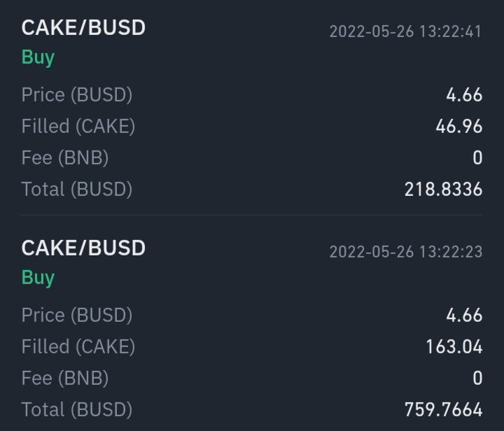
Task: Tap Fee (BNB) label in first order
Action: [x=65, y=158]
